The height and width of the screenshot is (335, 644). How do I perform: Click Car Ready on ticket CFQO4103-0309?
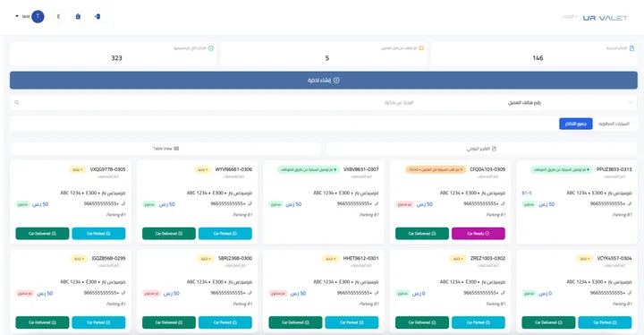tap(478, 234)
